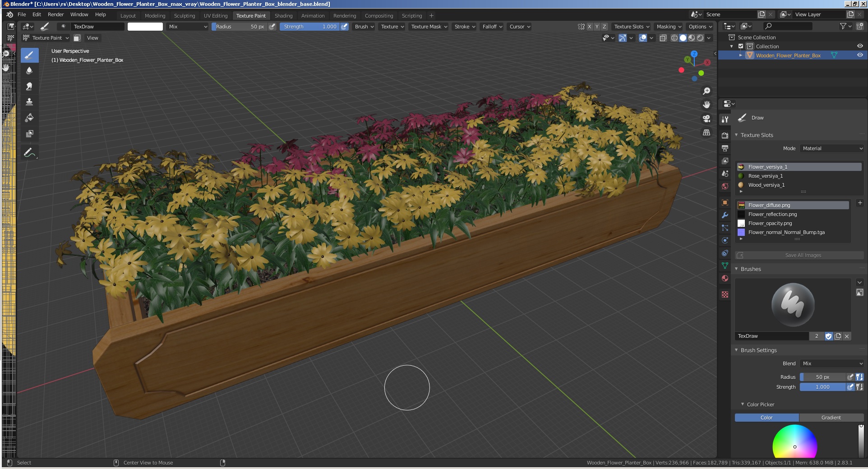
Task: Switch perspective/orthographic grid gizmo
Action: pos(706,133)
